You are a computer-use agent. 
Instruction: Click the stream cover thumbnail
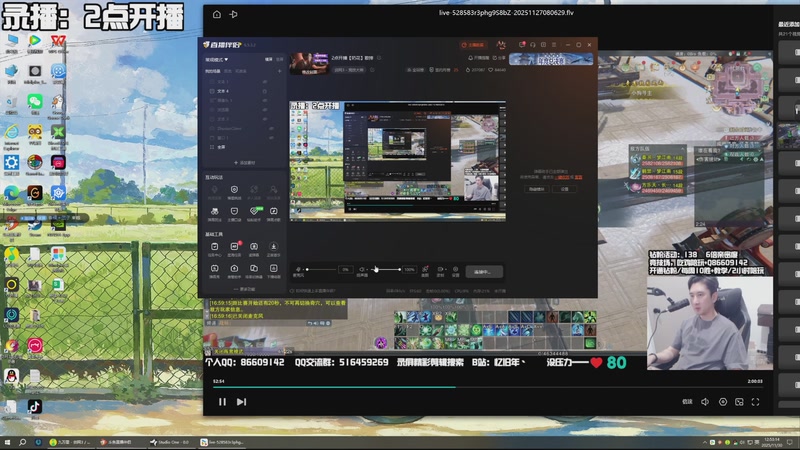309,64
